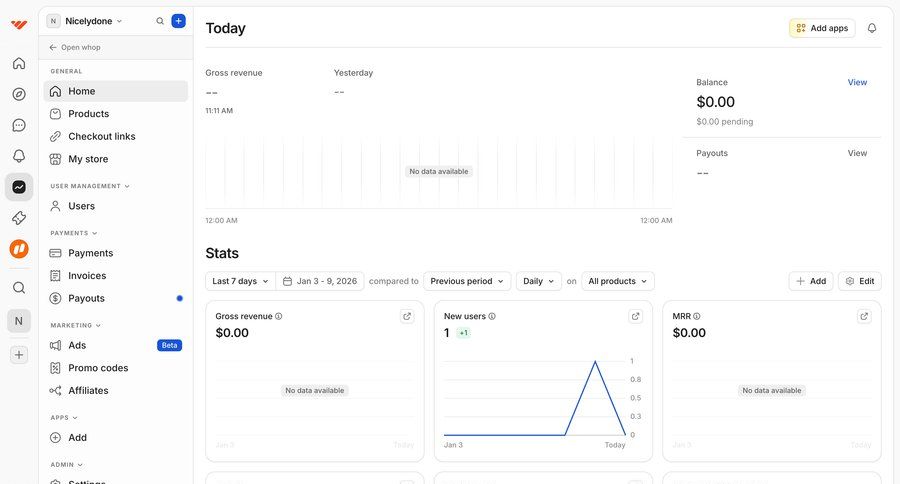Open Checkout links page
The width and height of the screenshot is (900, 484).
tap(115, 137)
